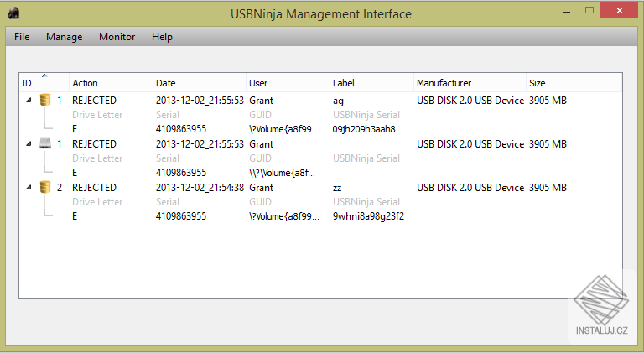Image resolution: width=644 pixels, height=353 pixels.
Task: Click USB DISK 2.0 USB Device in ag row
Action: tap(470, 101)
